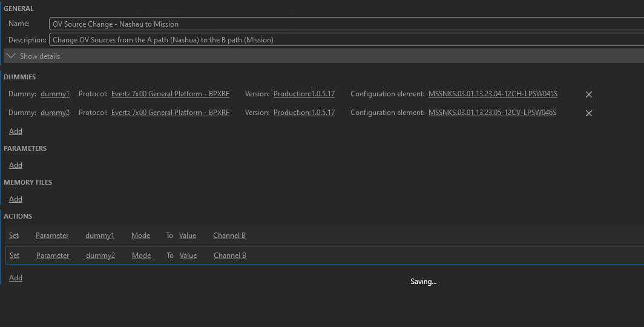Select Channel B in the first action
Screen dimensions: 644x327
(x=229, y=236)
